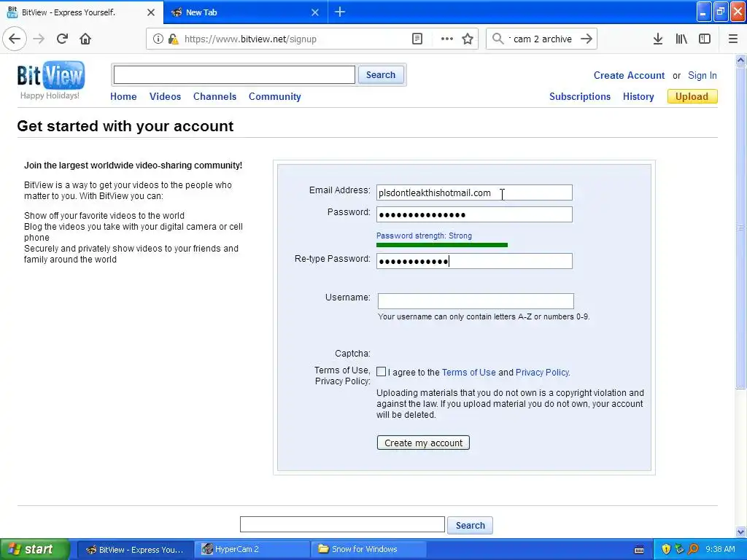Click the security shield tray icon
Viewport: 747px width, 560px height.
coord(666,550)
